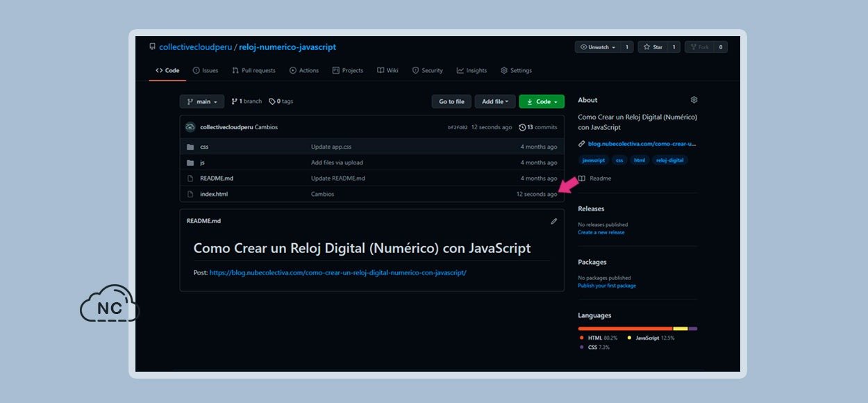
Task: Click the README.md header above the readme content
Action: [203, 221]
